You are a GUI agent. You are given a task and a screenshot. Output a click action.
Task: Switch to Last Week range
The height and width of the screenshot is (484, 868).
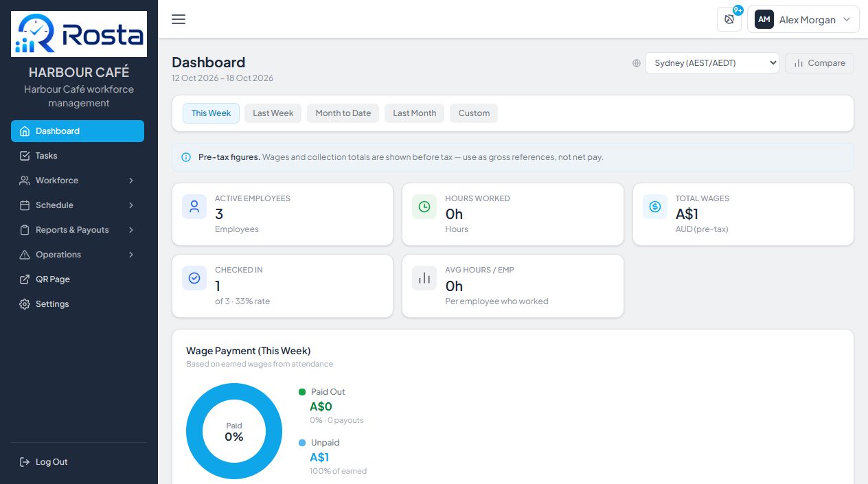tap(273, 113)
